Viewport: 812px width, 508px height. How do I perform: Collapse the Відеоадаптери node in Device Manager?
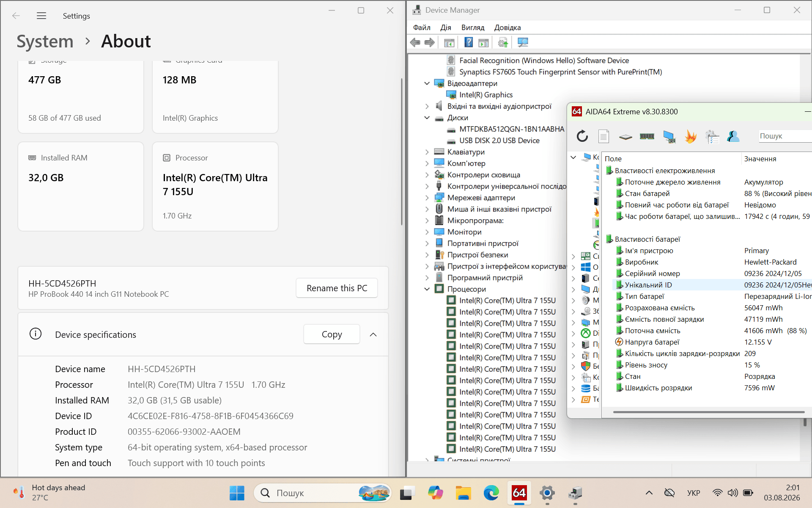[x=427, y=83]
